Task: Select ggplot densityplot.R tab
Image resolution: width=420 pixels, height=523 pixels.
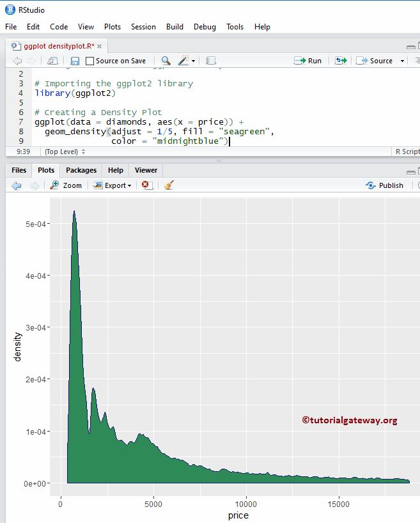Action: (x=59, y=46)
